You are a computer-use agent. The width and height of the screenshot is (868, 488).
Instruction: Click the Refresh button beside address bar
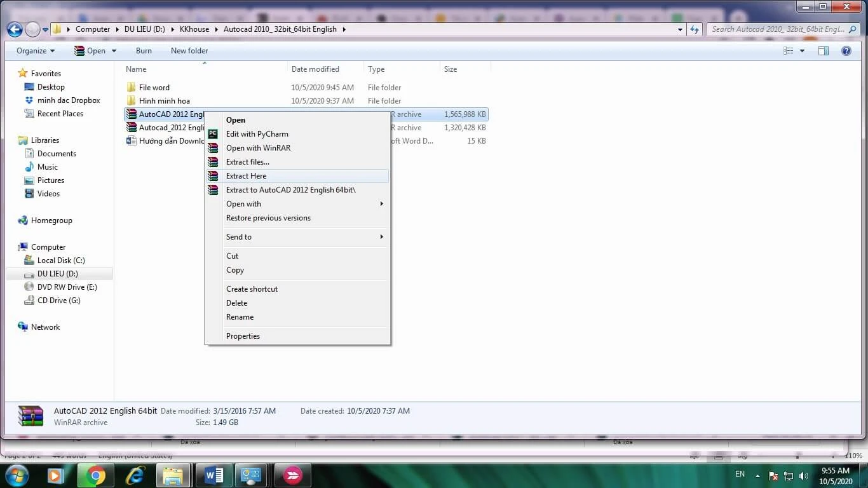695,29
